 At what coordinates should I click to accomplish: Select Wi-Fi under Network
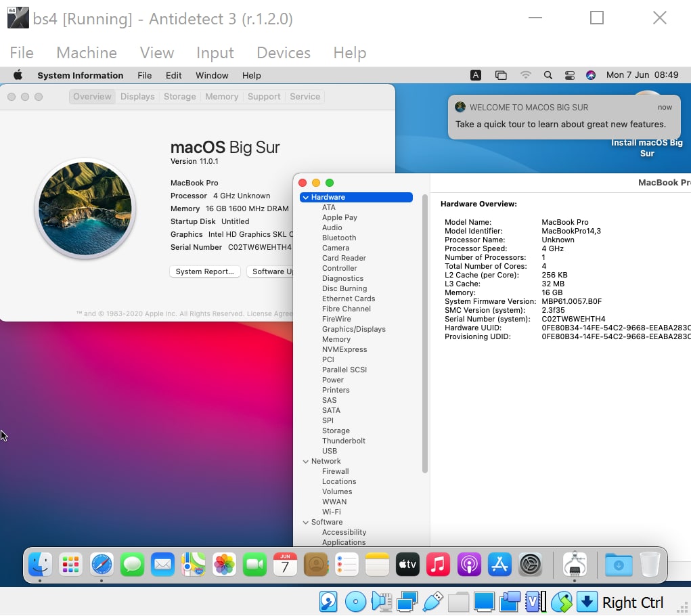click(332, 512)
